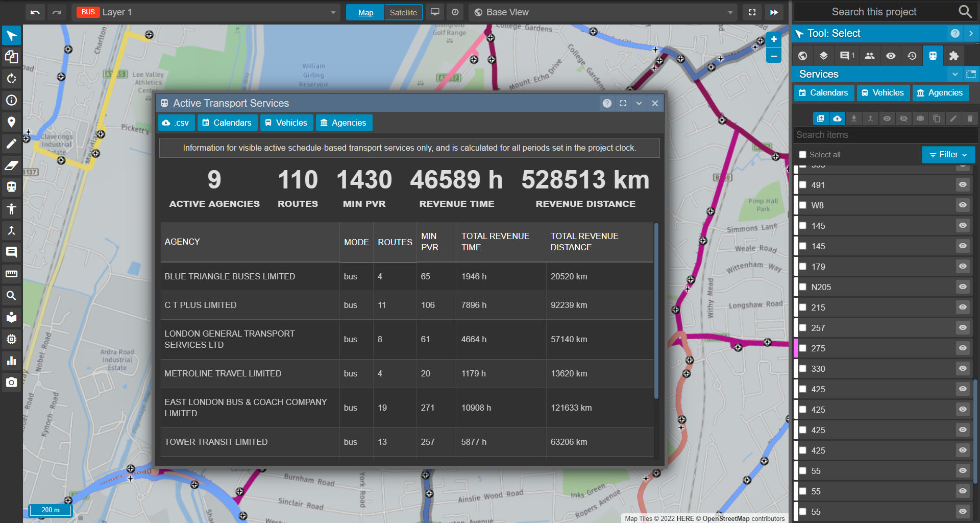This screenshot has height=523, width=980.
Task: Export dialog data as .csv
Action: [176, 123]
